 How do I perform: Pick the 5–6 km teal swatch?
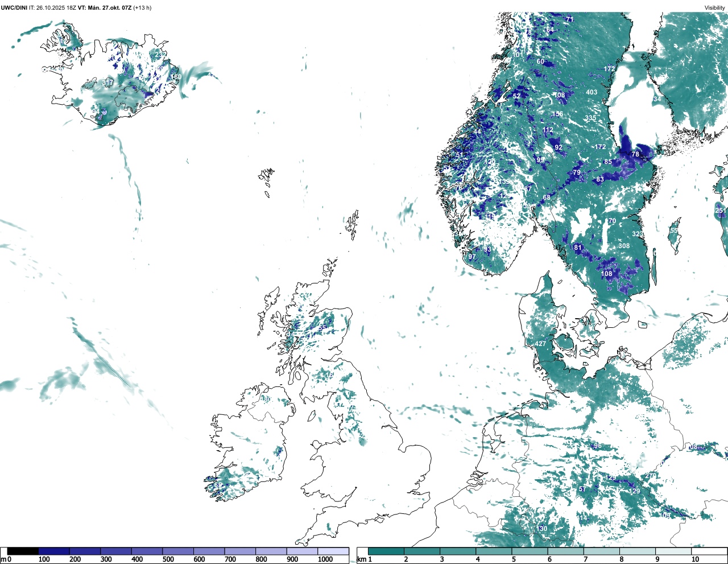(530, 551)
